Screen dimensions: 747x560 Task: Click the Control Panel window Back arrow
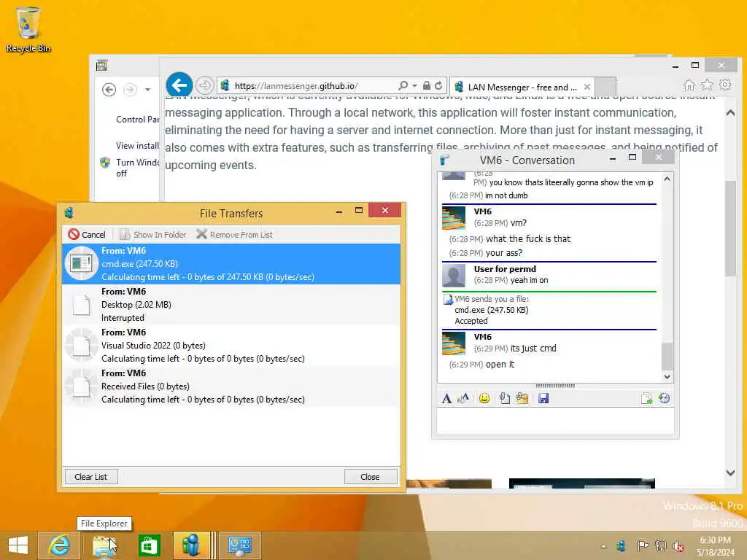click(109, 90)
